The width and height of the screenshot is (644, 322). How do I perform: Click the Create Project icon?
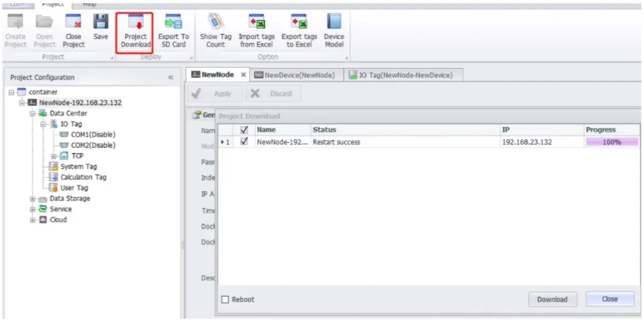[x=15, y=22]
